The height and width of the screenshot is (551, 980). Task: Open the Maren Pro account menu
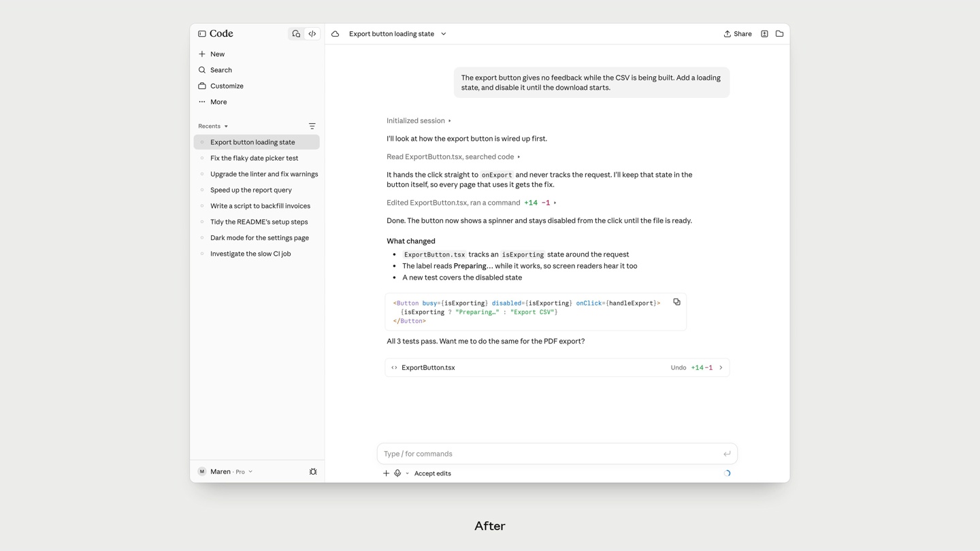coord(225,471)
